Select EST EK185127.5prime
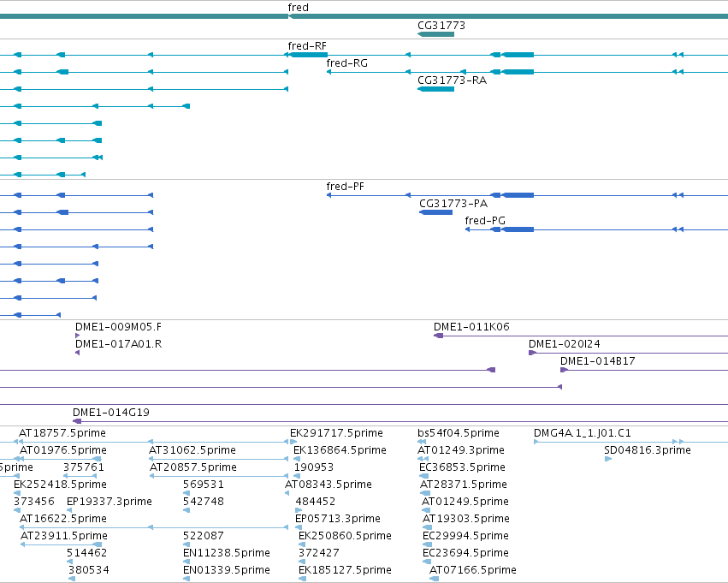 [x=345, y=570]
